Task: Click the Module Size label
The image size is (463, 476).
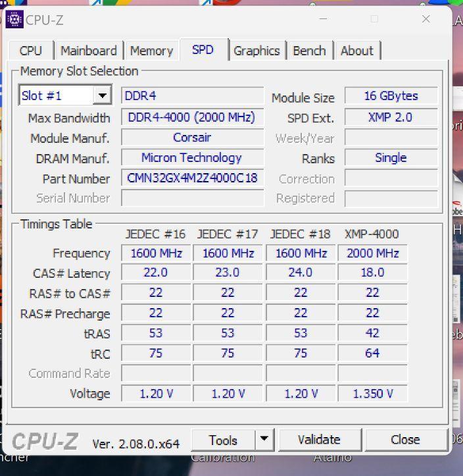Action: tap(303, 98)
